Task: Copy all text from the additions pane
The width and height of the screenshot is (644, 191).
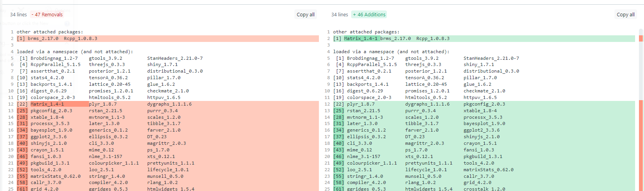Action: pos(626,15)
